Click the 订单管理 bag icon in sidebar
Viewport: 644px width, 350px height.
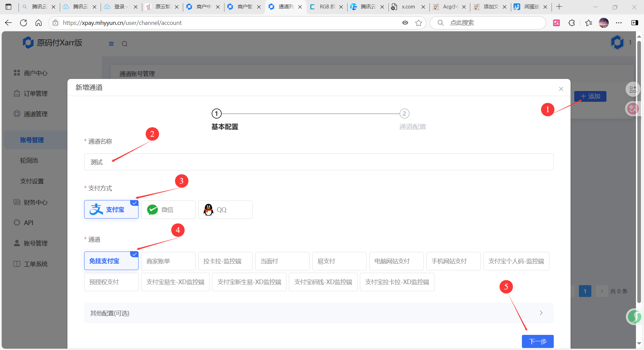pos(17,93)
